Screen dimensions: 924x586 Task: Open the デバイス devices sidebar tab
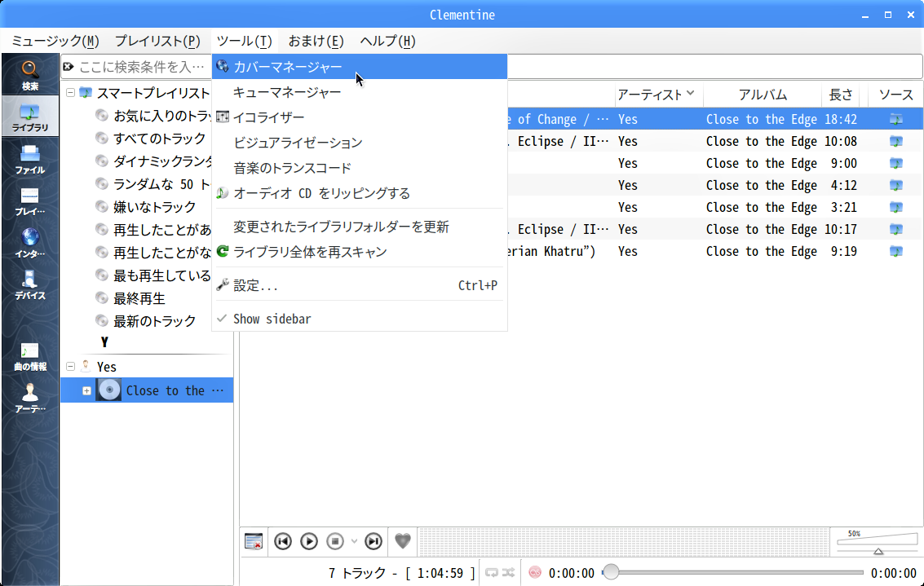pos(30,285)
